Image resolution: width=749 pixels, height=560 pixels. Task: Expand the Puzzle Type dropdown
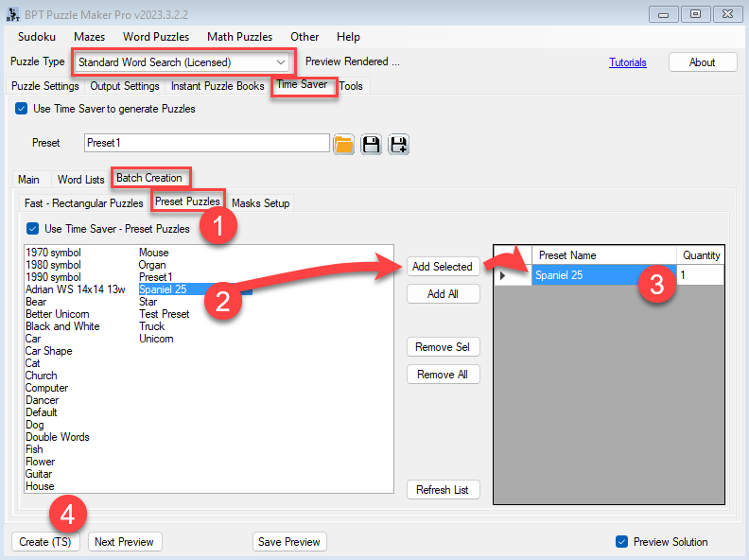[x=281, y=62]
